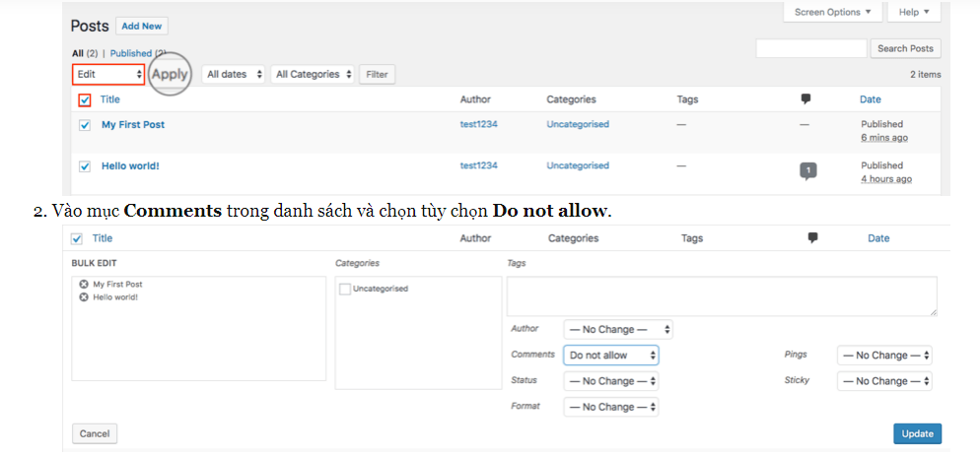Click the search posts input field

(810, 48)
